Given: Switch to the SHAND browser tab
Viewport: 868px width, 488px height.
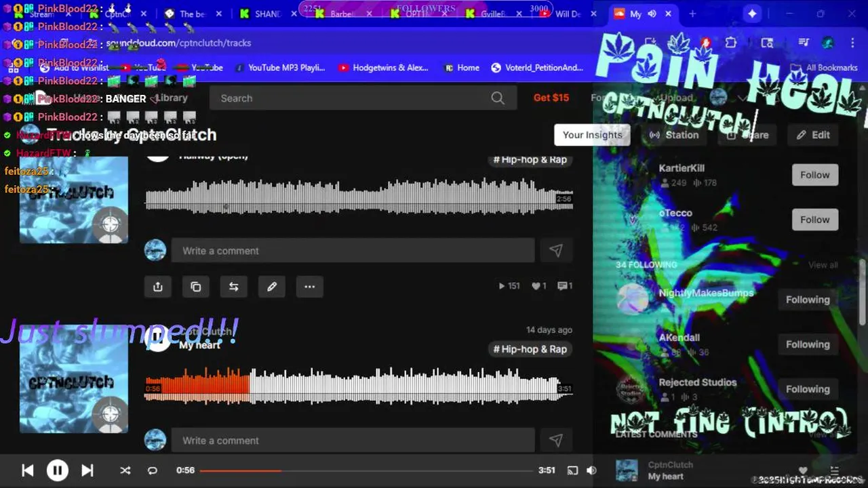Looking at the screenshot, I should coord(267,14).
